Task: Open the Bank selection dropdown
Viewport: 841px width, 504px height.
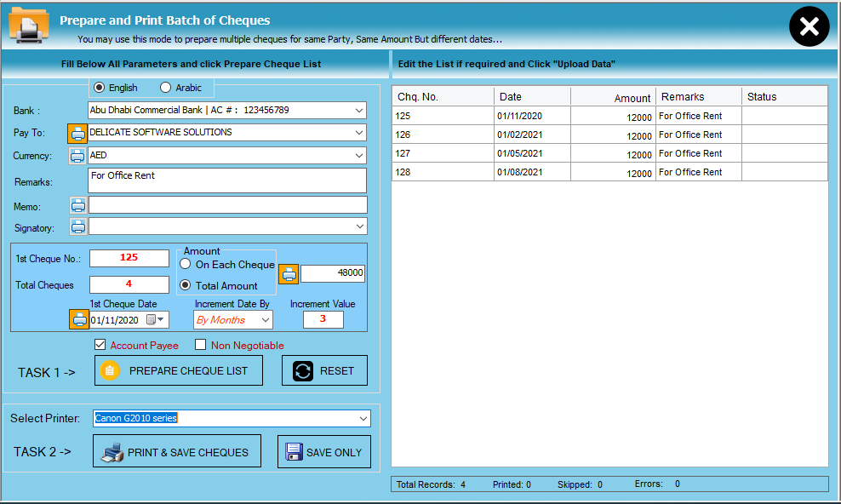Action: click(360, 111)
